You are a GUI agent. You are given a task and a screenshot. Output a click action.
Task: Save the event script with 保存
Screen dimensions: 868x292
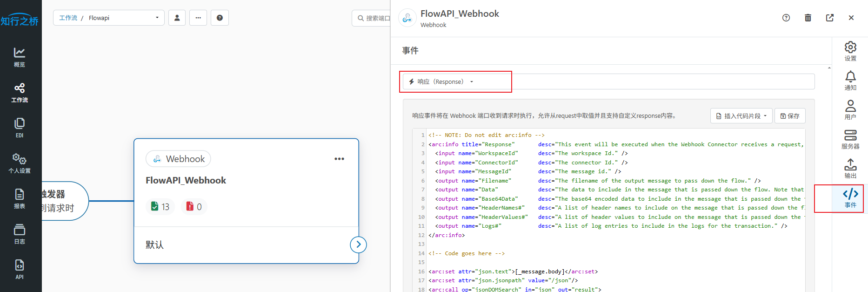pos(790,116)
